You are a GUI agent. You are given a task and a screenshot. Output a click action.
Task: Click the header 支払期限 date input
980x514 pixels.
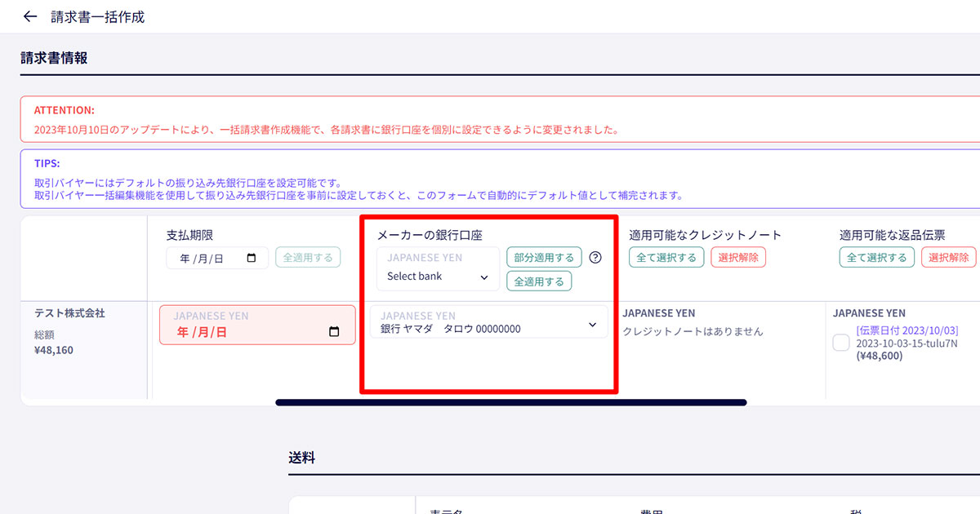pyautogui.click(x=217, y=258)
